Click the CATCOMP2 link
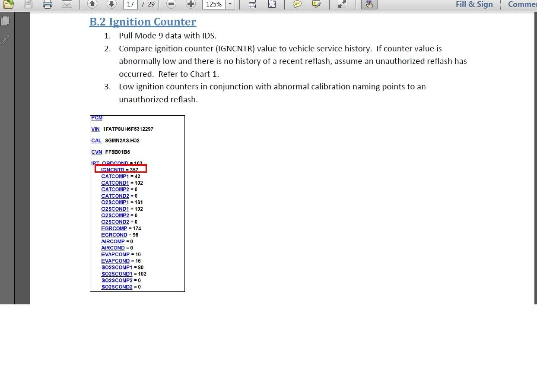This screenshot has height=392, width=537. point(115,190)
